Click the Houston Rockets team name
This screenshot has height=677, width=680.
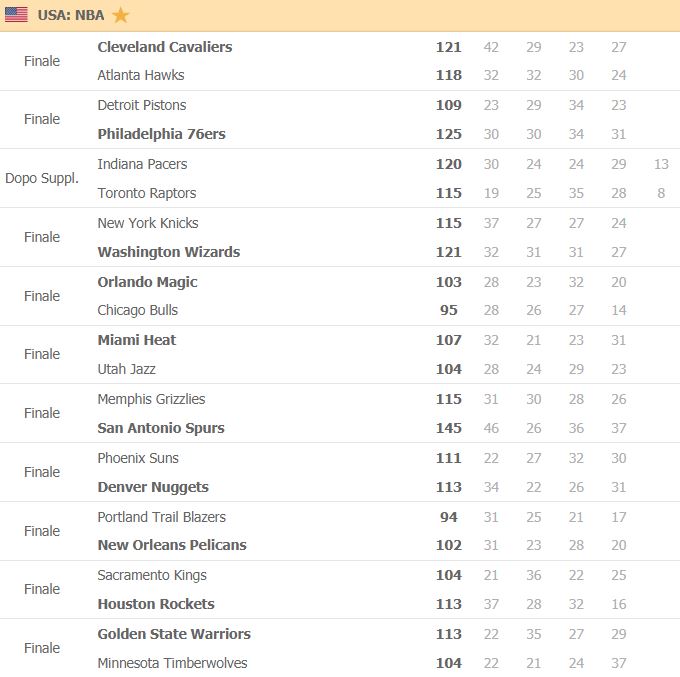[x=156, y=604]
